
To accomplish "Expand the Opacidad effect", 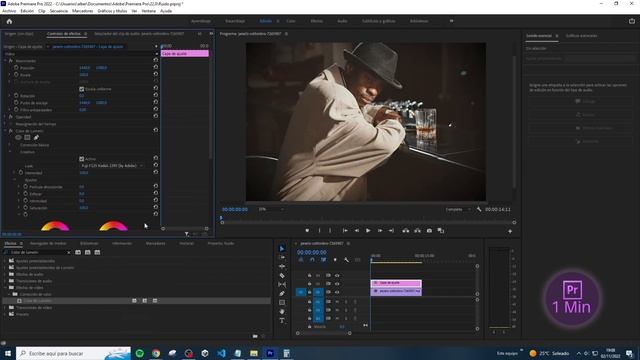I will pos(5,117).
